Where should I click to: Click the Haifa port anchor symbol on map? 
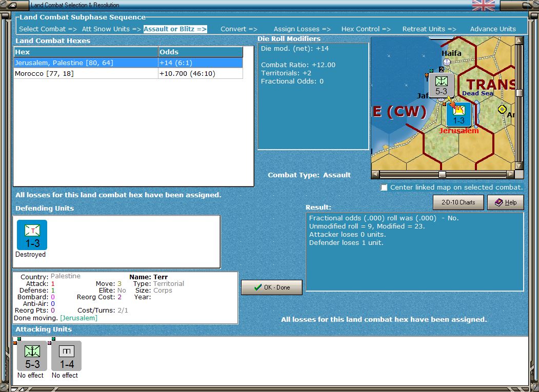click(x=446, y=62)
